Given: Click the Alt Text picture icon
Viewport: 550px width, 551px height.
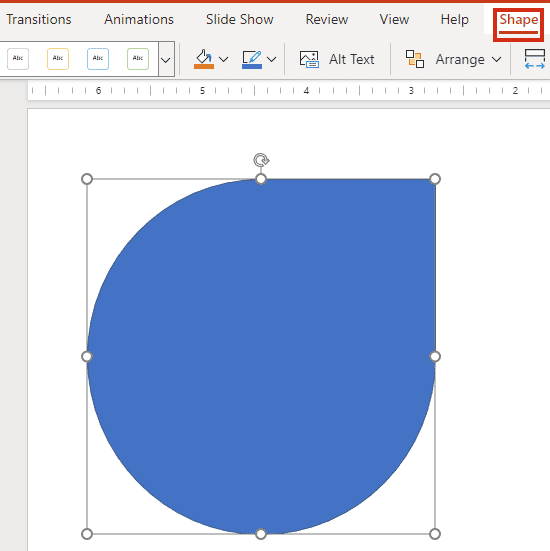Looking at the screenshot, I should tap(309, 59).
